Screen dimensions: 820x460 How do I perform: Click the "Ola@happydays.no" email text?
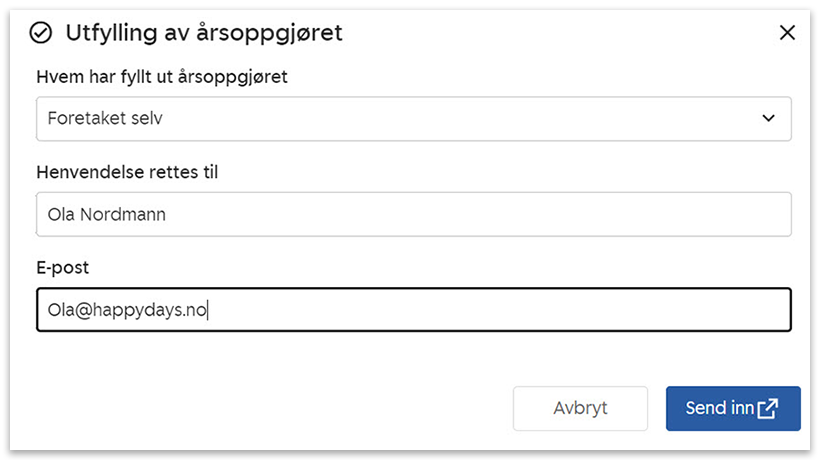point(127,310)
